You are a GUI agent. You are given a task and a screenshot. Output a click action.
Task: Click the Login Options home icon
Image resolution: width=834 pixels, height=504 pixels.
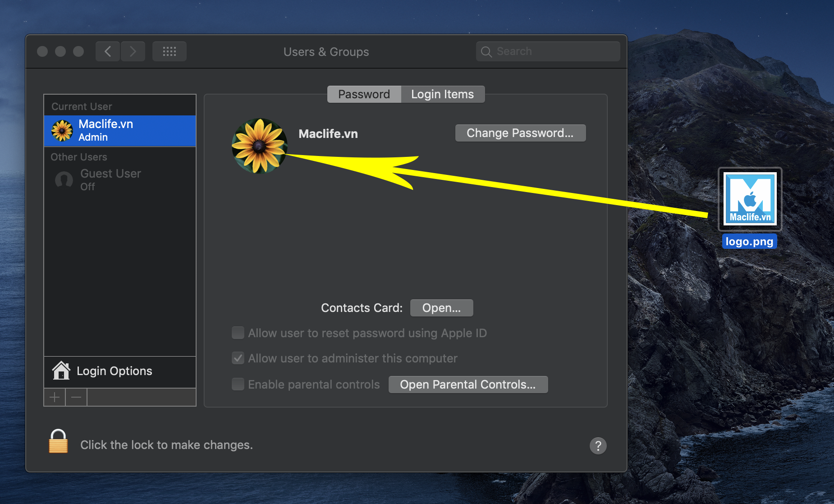tap(61, 371)
